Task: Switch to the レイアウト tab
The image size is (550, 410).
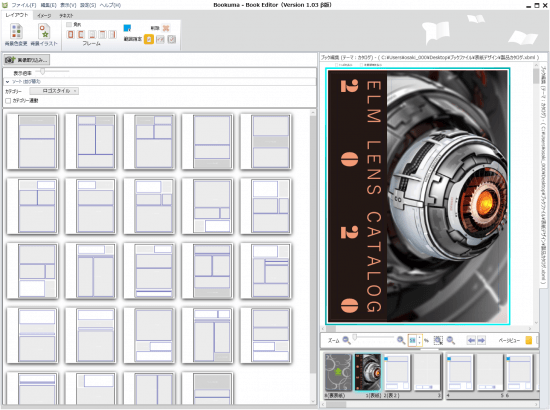Action: 17,15
